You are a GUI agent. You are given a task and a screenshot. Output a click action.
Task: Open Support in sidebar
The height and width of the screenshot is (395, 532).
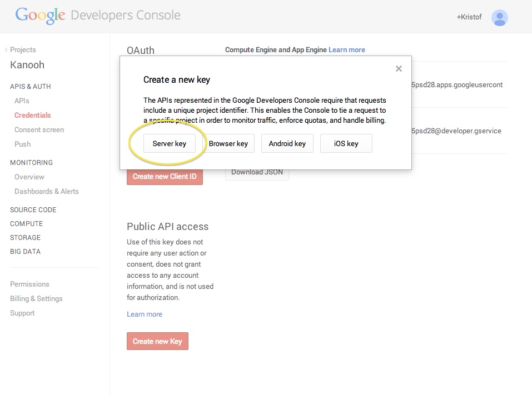click(22, 313)
